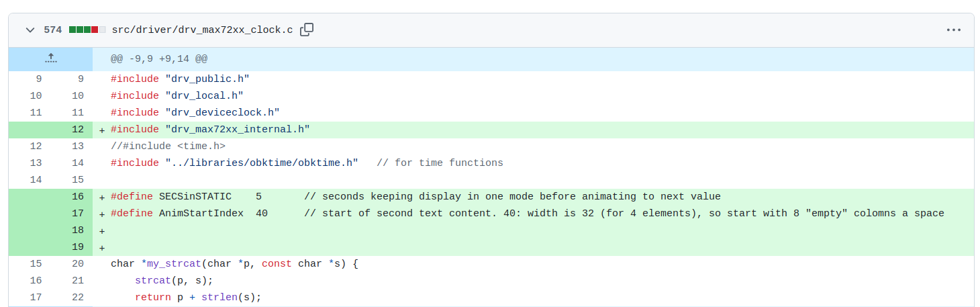The image size is (980, 307).
Task: Click the strlen call in the return statement
Action: pos(216,298)
